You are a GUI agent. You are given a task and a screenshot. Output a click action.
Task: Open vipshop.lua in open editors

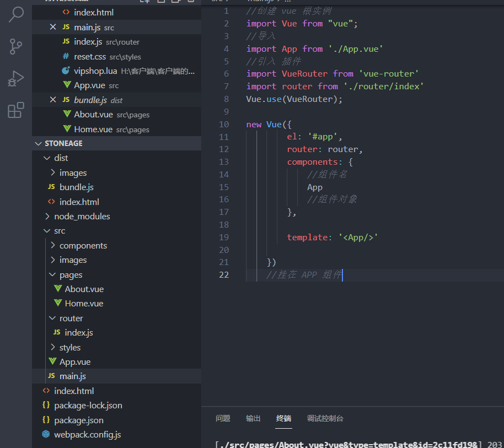[x=117, y=71]
